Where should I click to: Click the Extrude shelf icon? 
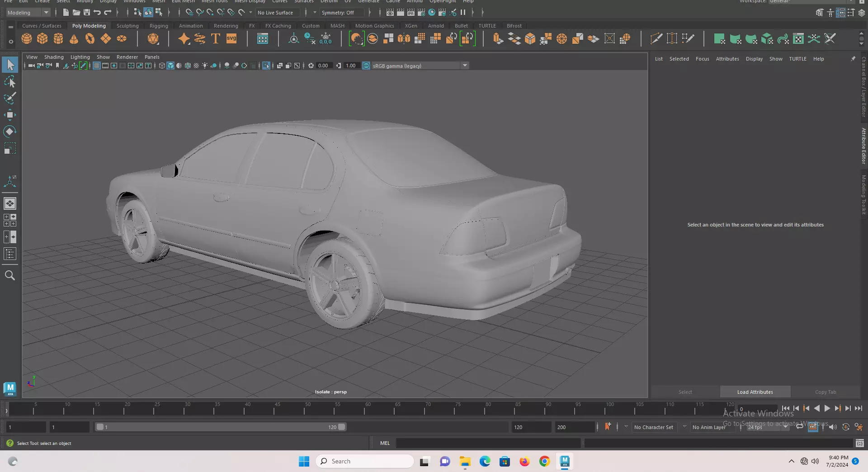(498, 39)
